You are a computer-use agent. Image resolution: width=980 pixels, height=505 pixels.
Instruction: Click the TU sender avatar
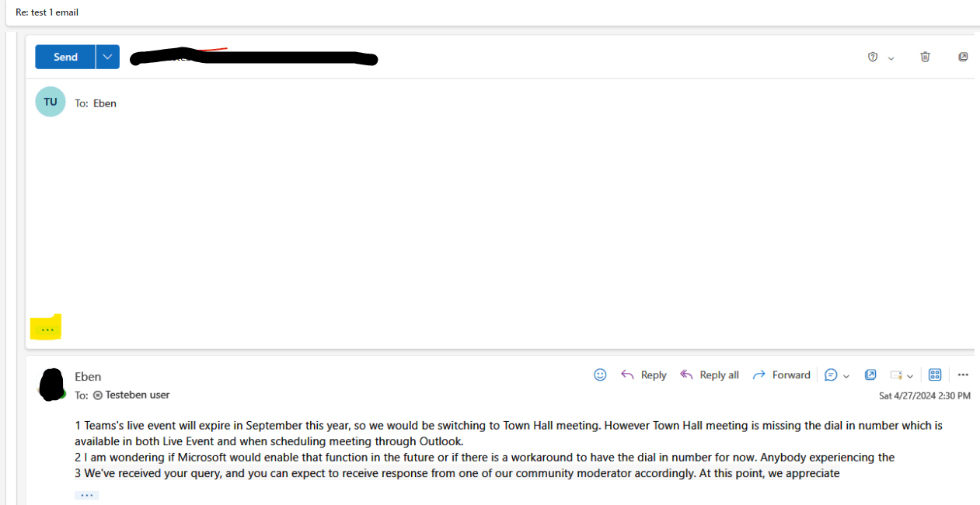pyautogui.click(x=50, y=102)
